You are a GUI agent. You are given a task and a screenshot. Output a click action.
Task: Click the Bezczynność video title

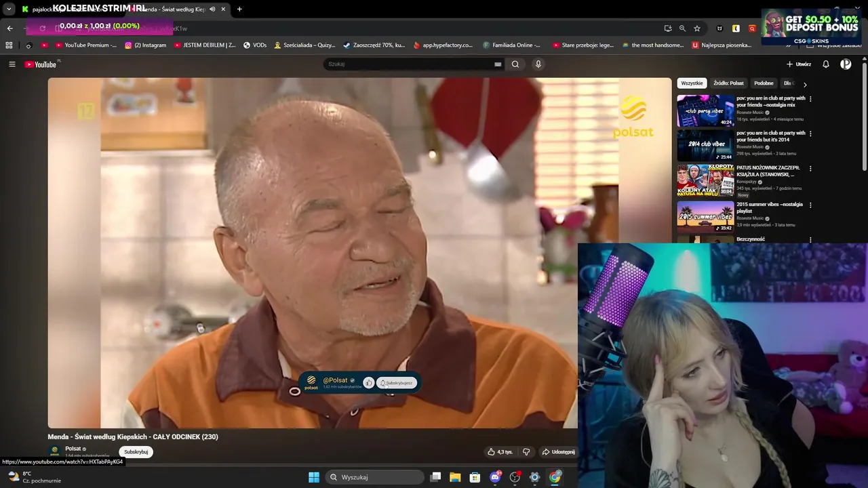[x=751, y=239]
